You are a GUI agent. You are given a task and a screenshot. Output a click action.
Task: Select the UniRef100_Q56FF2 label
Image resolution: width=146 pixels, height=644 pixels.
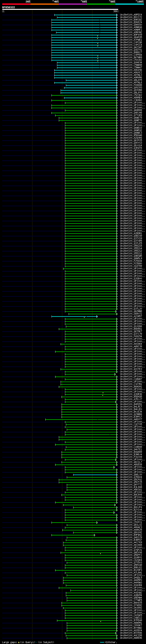pos(131,555)
